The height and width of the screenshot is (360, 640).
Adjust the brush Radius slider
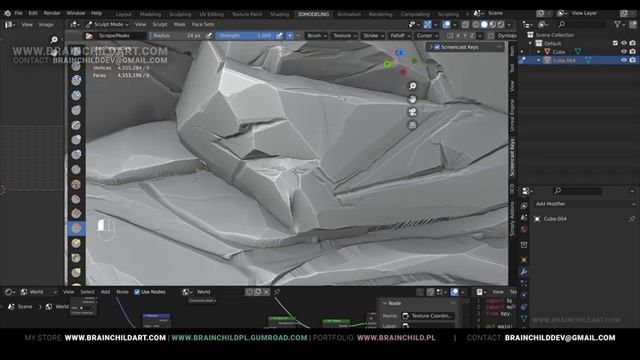coord(177,36)
